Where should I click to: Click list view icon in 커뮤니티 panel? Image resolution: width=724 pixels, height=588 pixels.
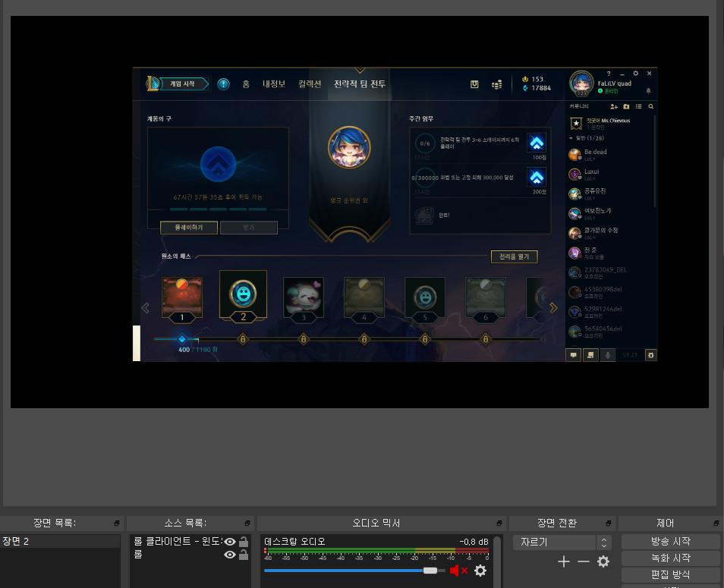pos(638,107)
